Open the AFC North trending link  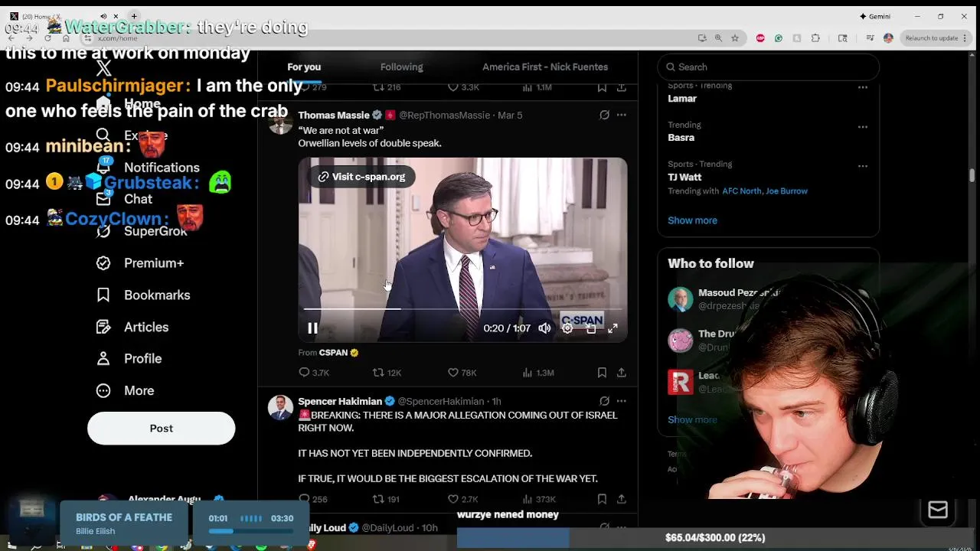tap(741, 191)
